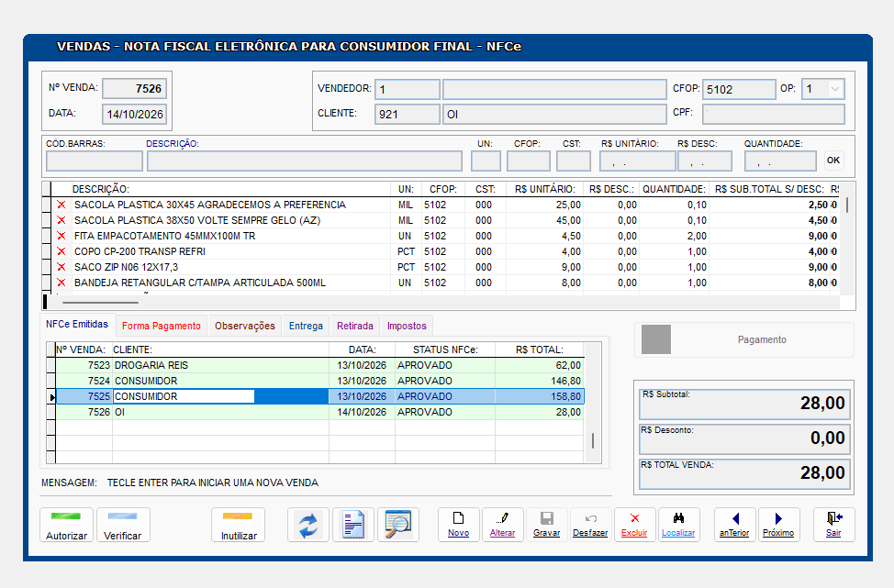Go to the previous sale with anTerior
The image size is (894, 588).
click(734, 525)
